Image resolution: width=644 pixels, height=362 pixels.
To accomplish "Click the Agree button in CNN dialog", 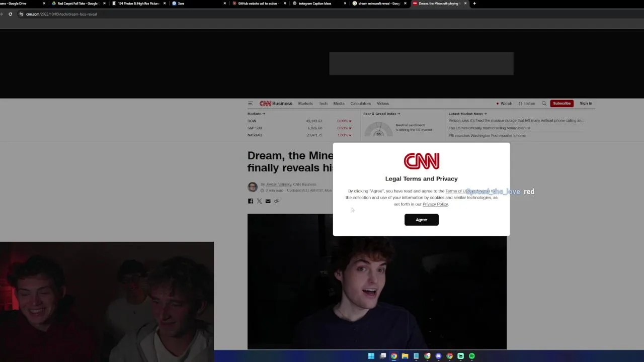I will coord(421,220).
